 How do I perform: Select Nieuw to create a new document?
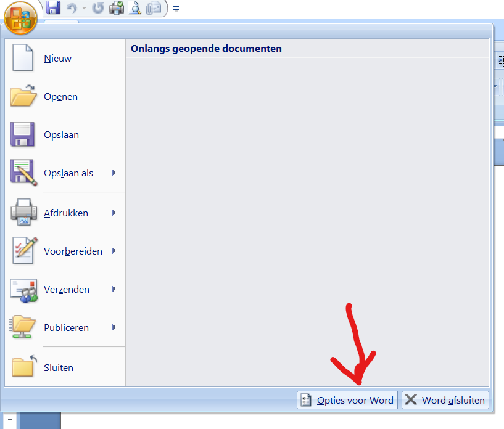[57, 59]
